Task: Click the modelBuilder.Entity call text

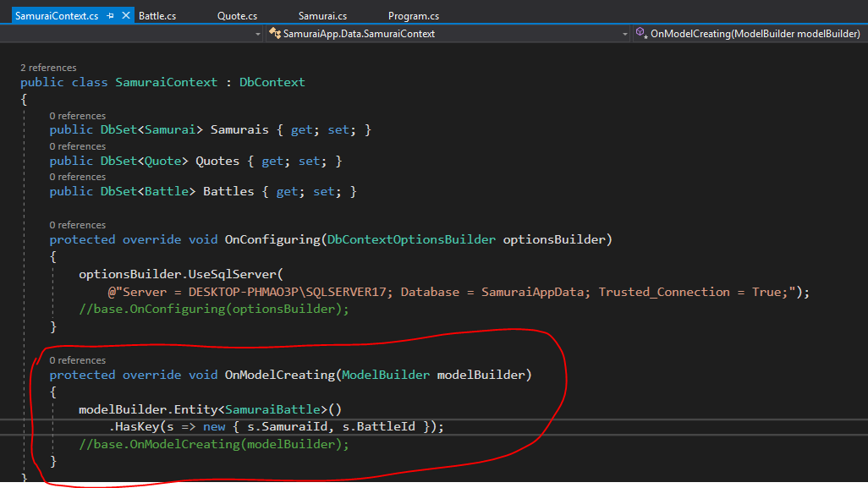Action: pos(148,408)
